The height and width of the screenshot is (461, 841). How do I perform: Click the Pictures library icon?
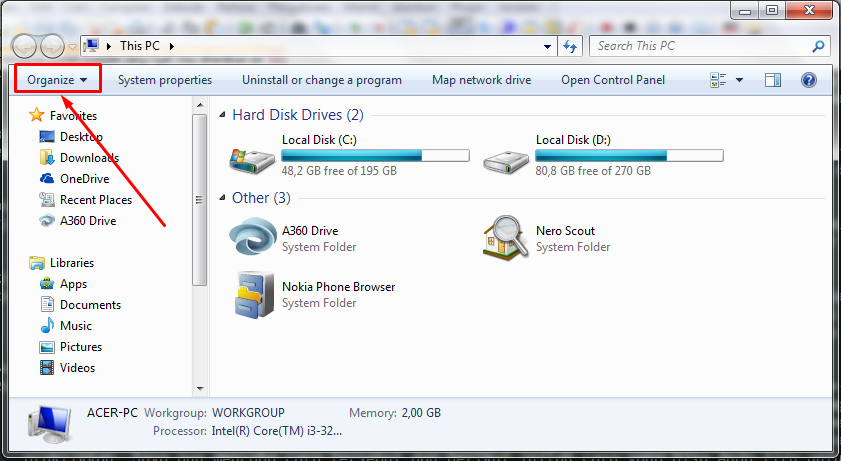point(47,347)
